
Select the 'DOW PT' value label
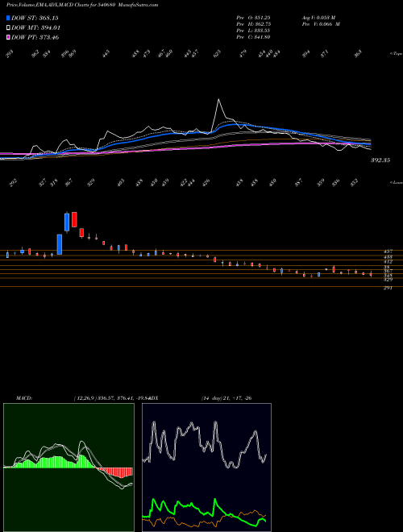tap(35, 37)
